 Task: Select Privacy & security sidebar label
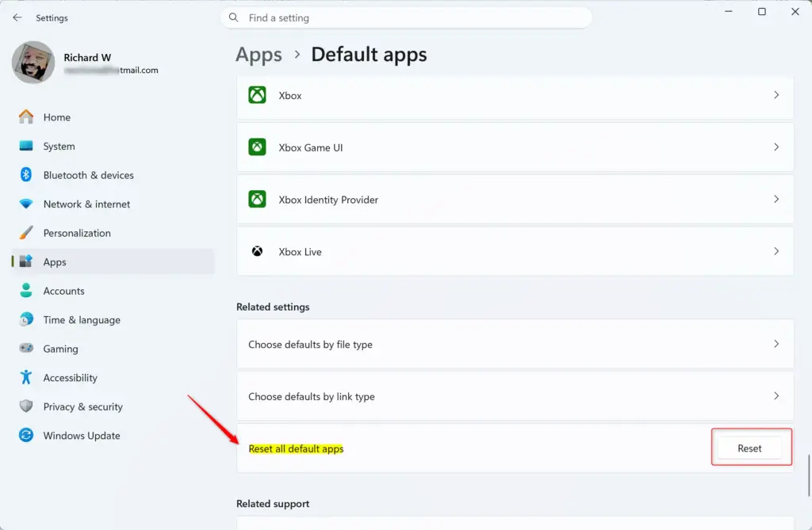pyautogui.click(x=82, y=407)
